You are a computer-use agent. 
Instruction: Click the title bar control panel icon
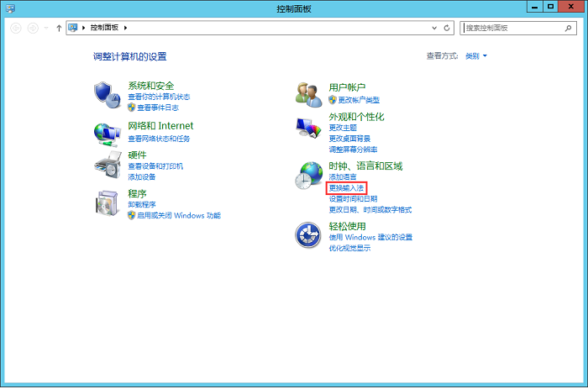tap(10, 8)
